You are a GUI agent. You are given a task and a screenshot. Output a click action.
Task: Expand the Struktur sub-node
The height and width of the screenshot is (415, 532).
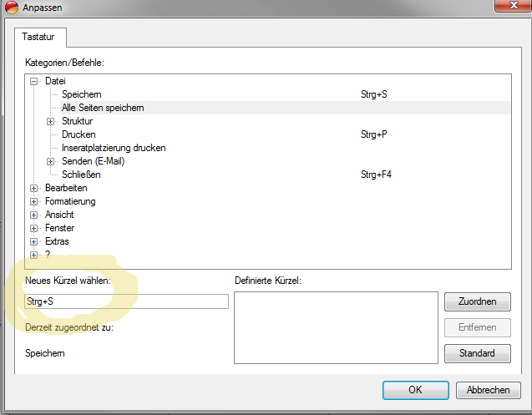point(51,121)
